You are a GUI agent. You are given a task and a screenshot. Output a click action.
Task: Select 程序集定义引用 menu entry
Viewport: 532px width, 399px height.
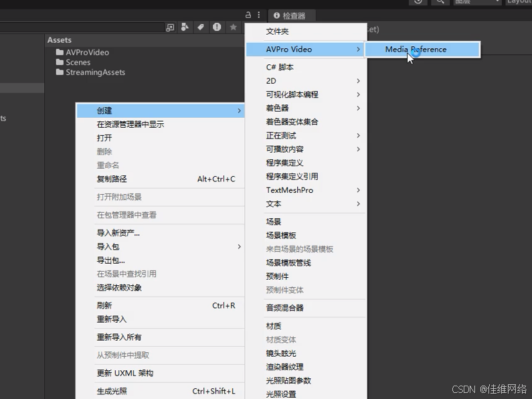coord(306,177)
